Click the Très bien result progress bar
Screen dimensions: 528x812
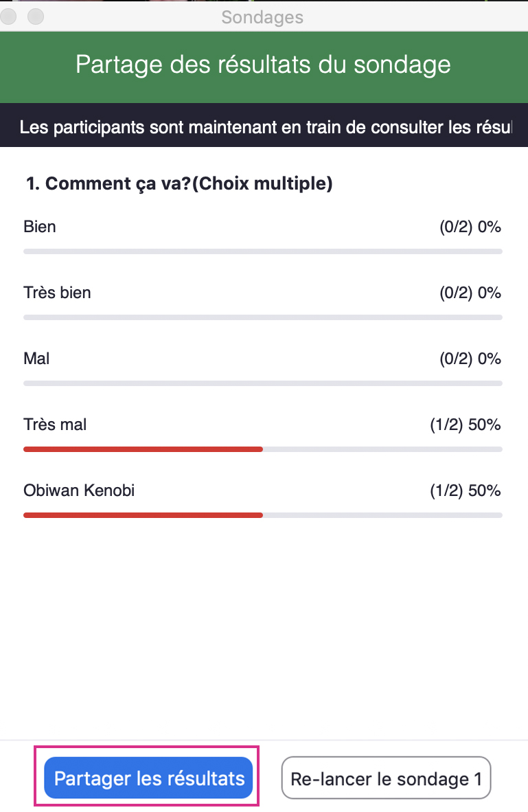click(x=262, y=317)
